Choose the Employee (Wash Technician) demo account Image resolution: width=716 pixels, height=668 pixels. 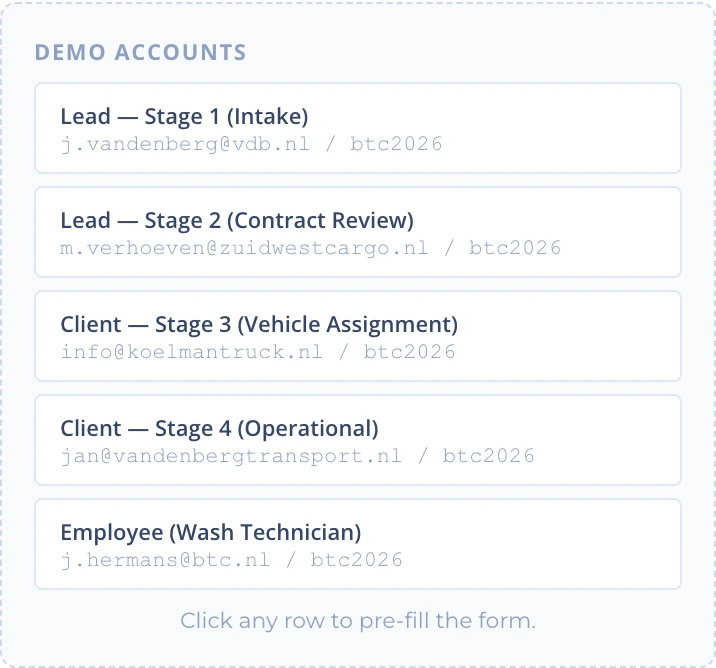358,544
